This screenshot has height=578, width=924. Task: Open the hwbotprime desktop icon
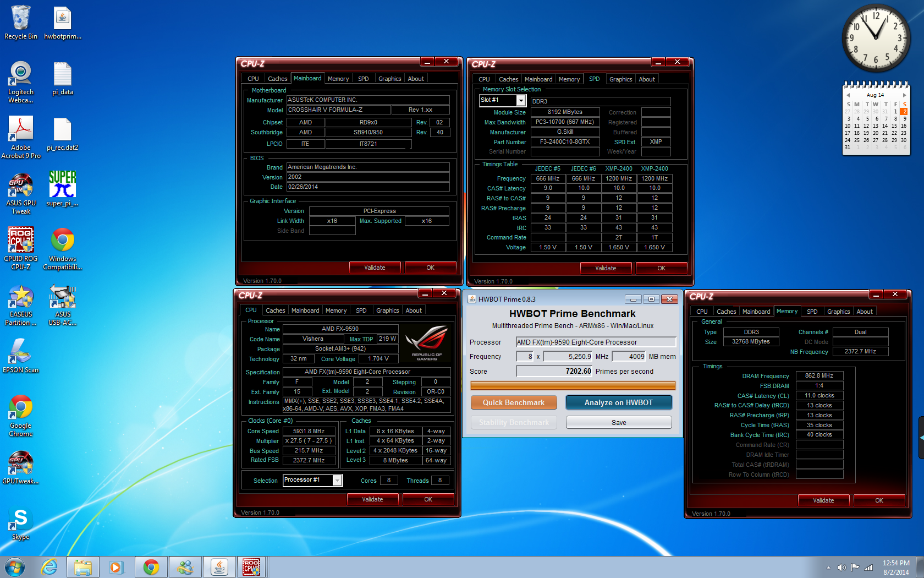point(63,23)
